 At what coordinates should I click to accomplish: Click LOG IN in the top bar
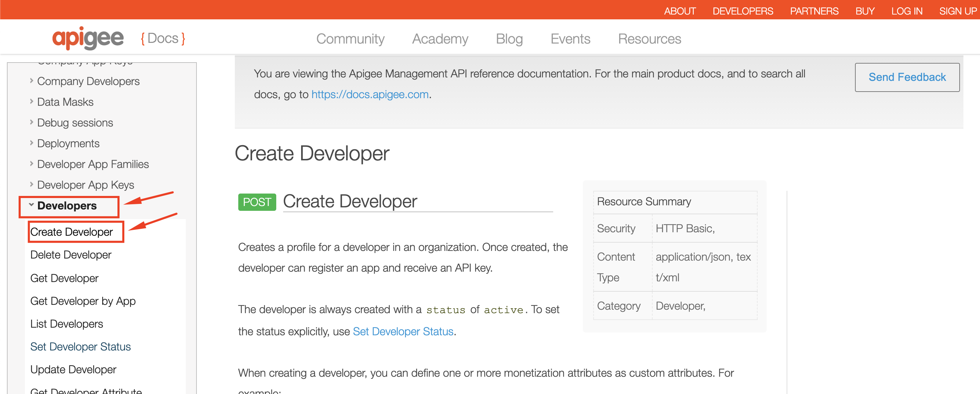(906, 11)
